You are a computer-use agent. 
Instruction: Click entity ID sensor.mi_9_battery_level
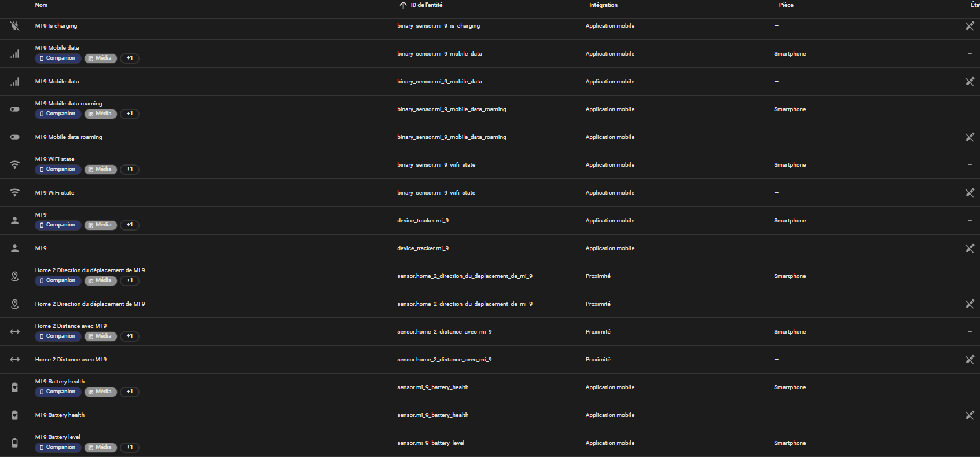pyautogui.click(x=431, y=443)
